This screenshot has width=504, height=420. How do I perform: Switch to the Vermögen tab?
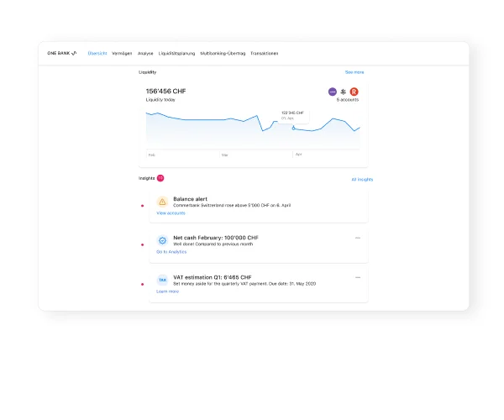coord(122,53)
